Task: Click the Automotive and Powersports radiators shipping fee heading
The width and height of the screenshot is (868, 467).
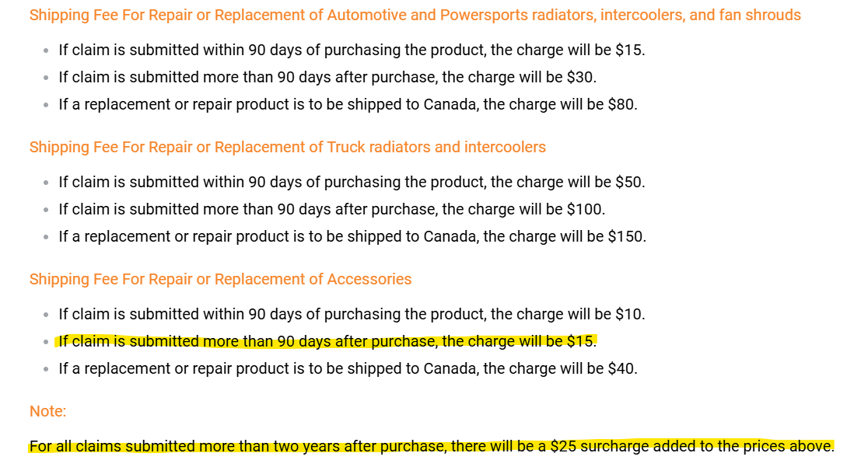Action: click(x=415, y=15)
